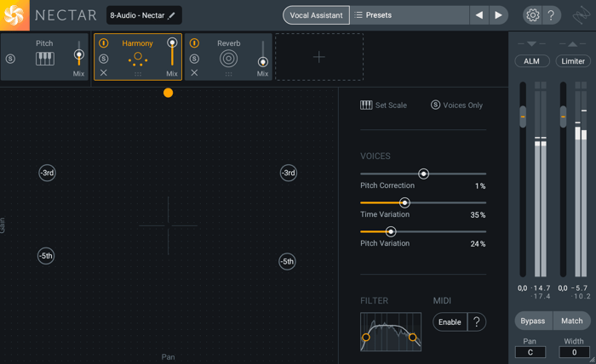596x364 pixels.
Task: Click the Pitch module piano keys icon
Action: click(x=45, y=59)
